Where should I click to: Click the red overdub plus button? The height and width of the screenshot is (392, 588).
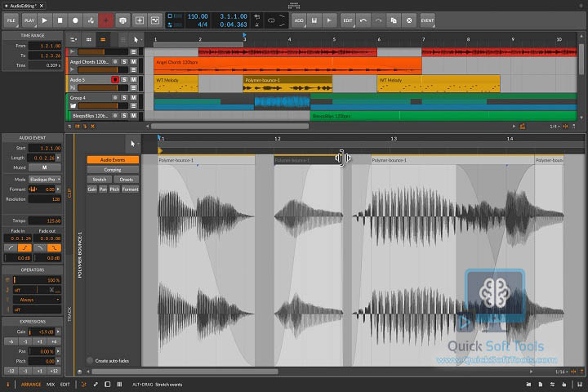coord(106,20)
